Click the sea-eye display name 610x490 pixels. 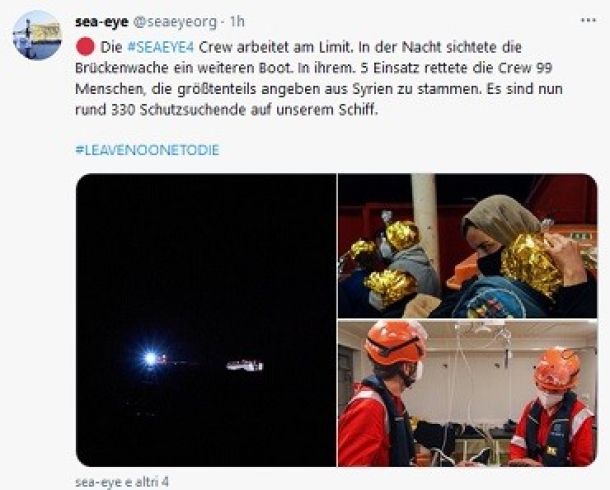click(x=102, y=22)
